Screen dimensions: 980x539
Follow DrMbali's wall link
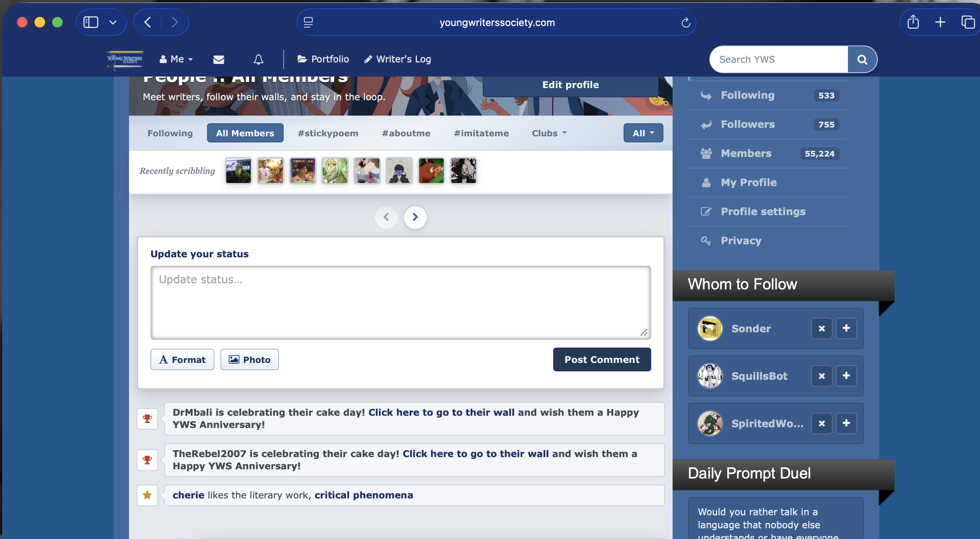click(441, 412)
